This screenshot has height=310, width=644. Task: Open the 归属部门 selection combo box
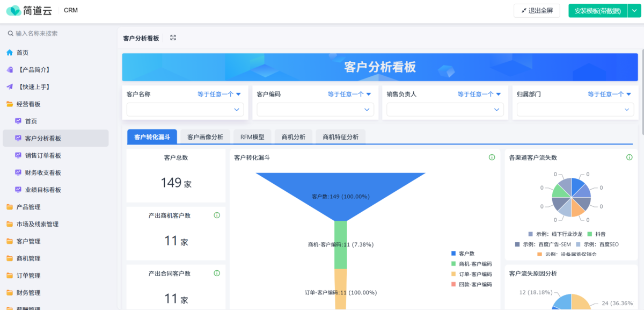(x=575, y=109)
